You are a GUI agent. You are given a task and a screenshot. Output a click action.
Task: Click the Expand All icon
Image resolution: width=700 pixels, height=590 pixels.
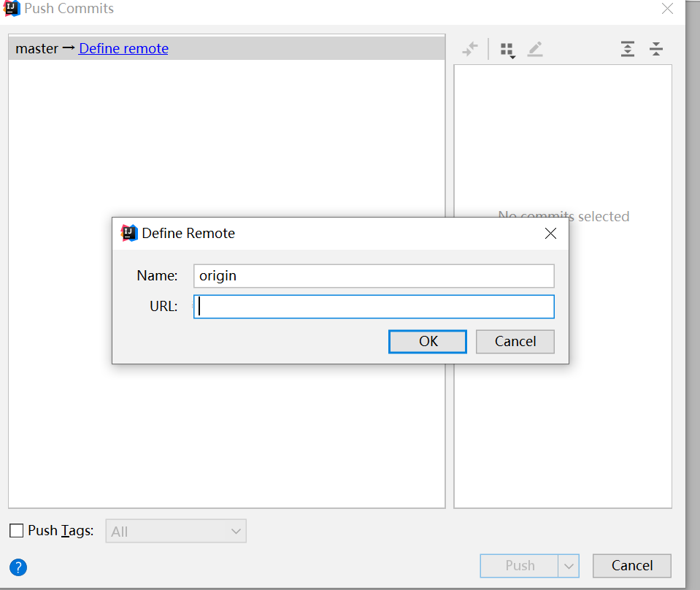coord(628,49)
